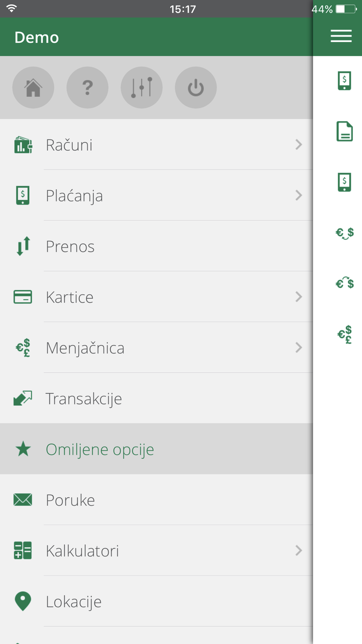Tap the document icon in right sidebar
Image resolution: width=362 pixels, height=644 pixels.
(x=344, y=131)
